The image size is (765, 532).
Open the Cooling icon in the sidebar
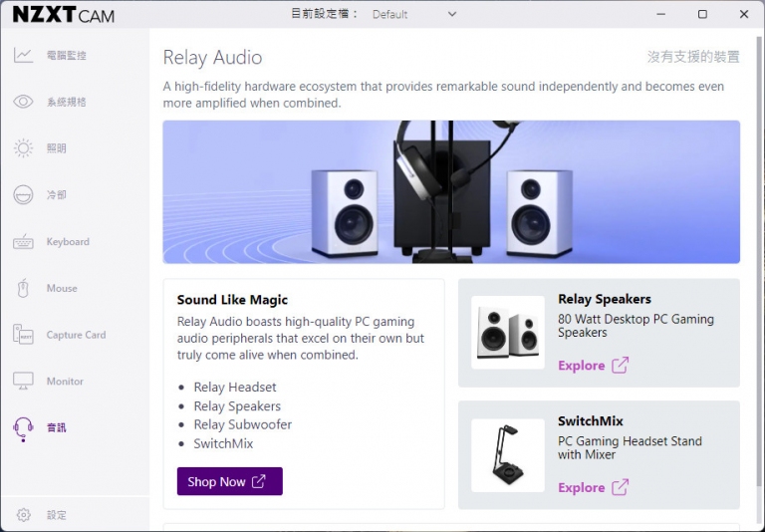pos(23,194)
